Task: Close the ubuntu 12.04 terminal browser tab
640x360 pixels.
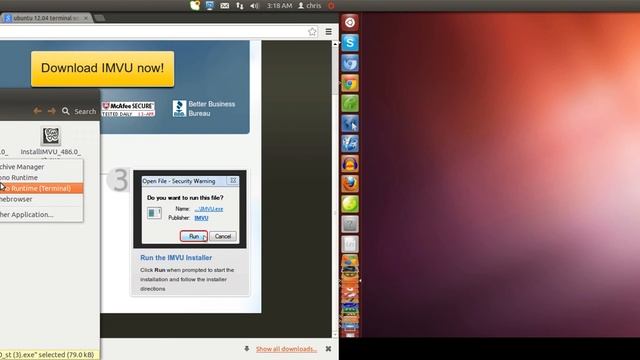Action: point(86,18)
